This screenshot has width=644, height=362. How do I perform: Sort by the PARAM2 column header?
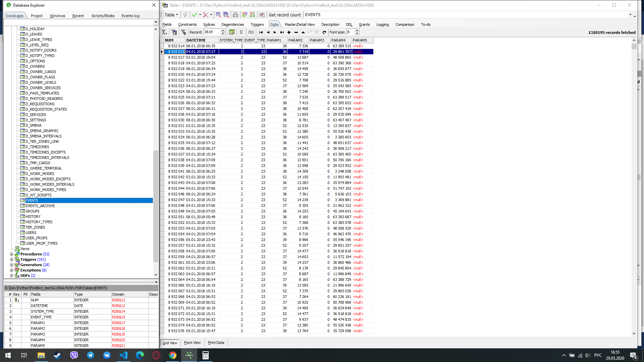click(298, 40)
